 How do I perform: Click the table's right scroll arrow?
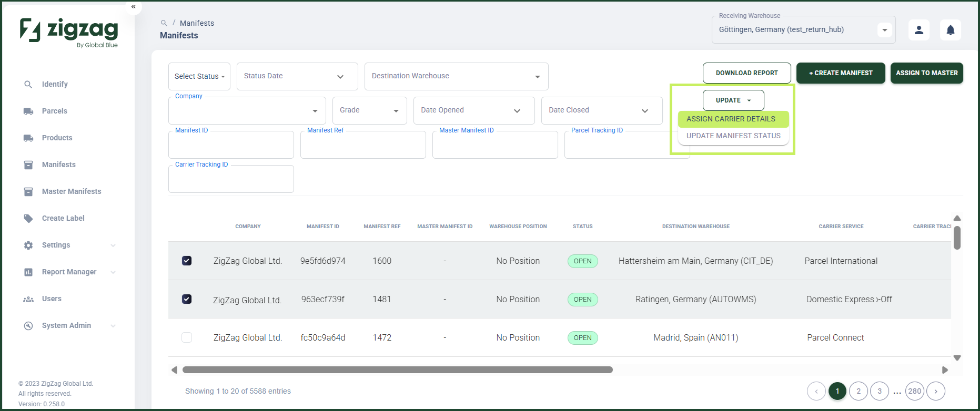(x=945, y=370)
